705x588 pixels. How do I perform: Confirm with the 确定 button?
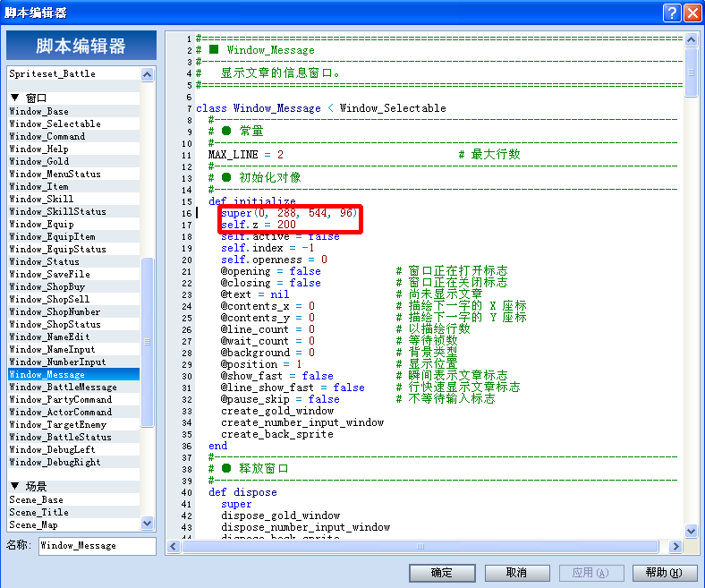(442, 573)
